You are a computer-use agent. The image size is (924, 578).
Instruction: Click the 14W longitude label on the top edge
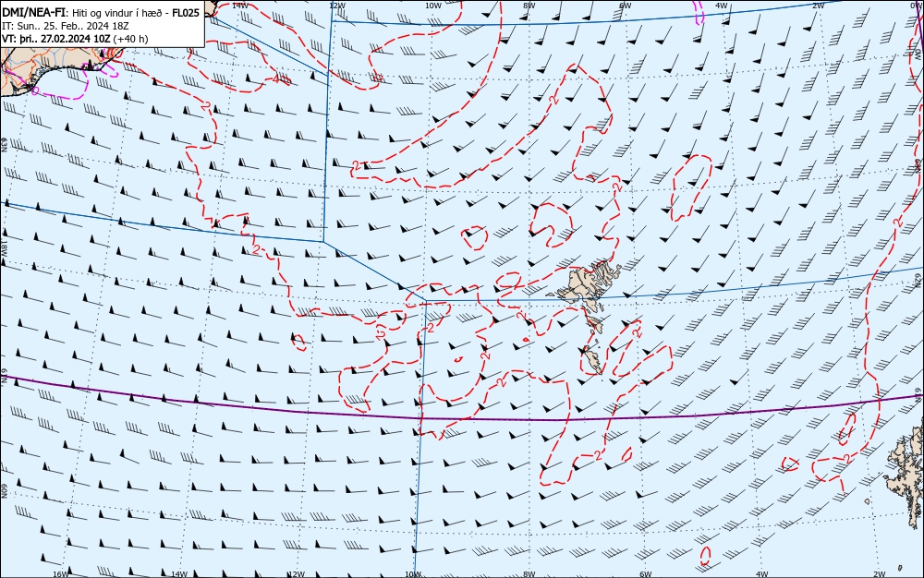tap(240, 5)
